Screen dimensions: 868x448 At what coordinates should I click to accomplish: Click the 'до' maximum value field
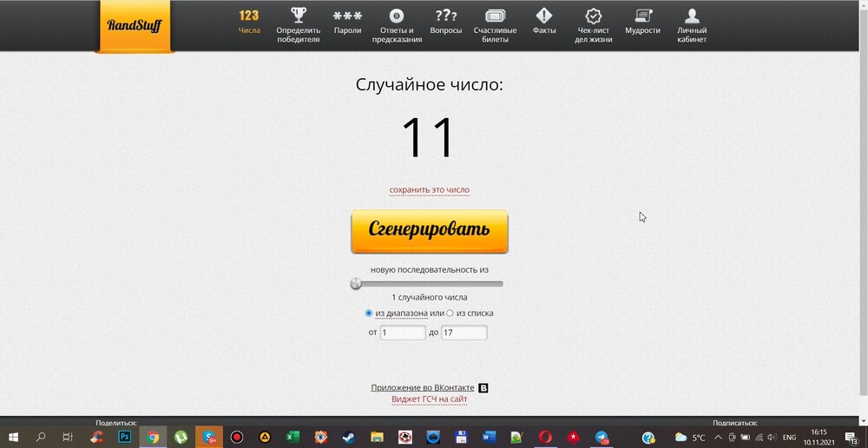[x=464, y=333]
